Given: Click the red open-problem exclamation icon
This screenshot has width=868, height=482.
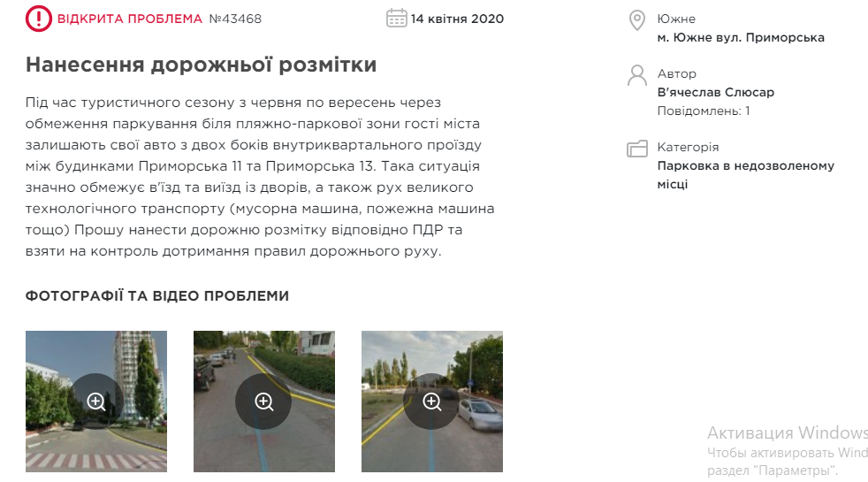Looking at the screenshot, I should pyautogui.click(x=39, y=19).
